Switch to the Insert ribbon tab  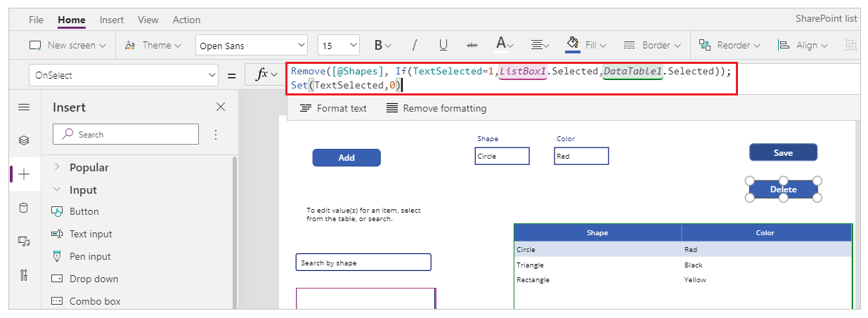click(111, 20)
